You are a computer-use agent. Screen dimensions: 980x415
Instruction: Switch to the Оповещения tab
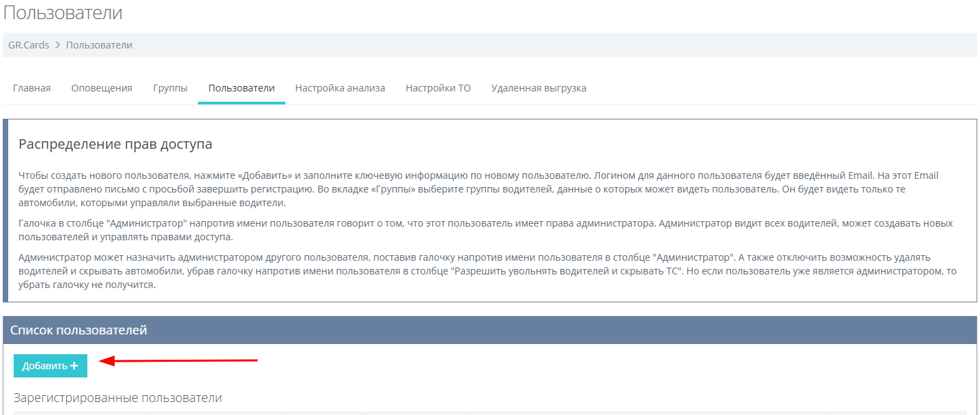tap(102, 88)
